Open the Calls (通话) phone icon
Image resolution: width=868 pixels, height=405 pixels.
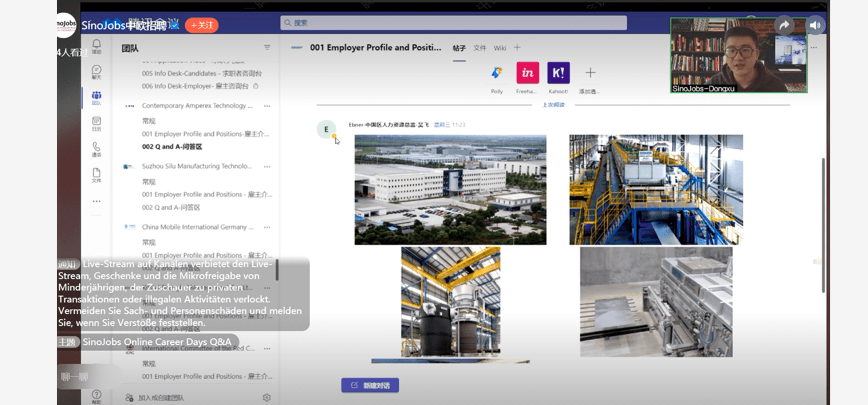click(97, 150)
